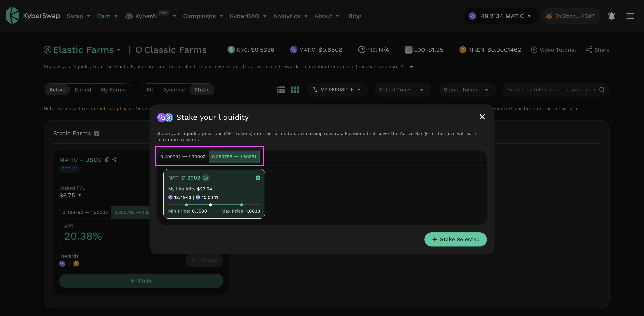Open the Video Tutorial link
Screen dimensions: 644x316
click(x=553, y=50)
